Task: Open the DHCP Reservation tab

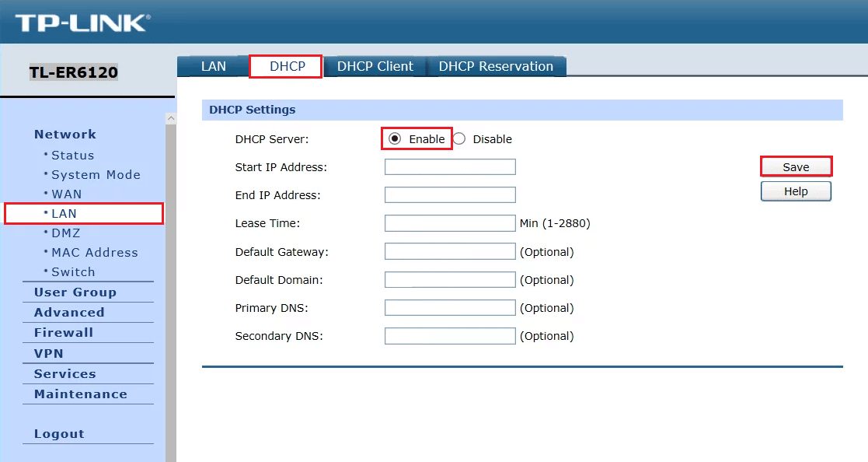Action: [x=496, y=66]
